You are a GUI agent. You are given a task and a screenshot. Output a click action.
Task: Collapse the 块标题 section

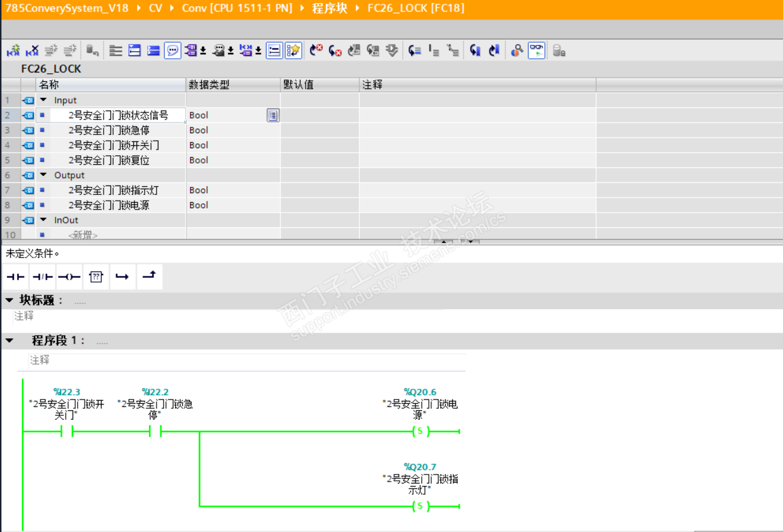[9, 300]
